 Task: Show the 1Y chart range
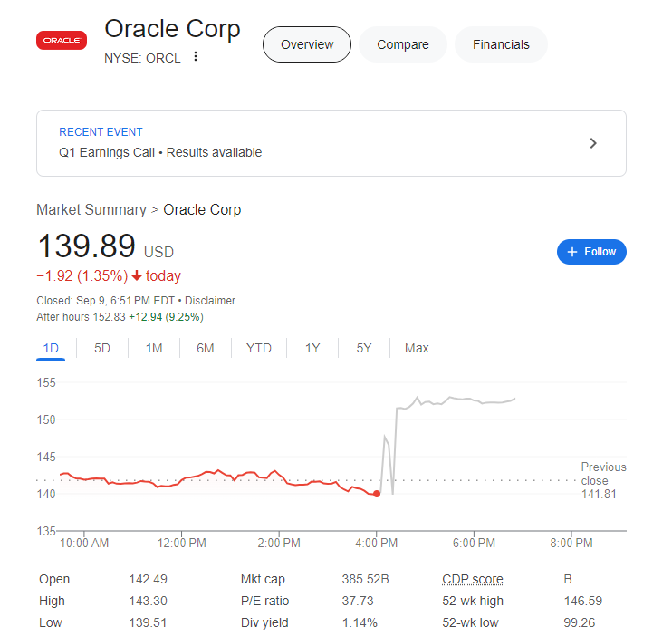click(x=312, y=348)
